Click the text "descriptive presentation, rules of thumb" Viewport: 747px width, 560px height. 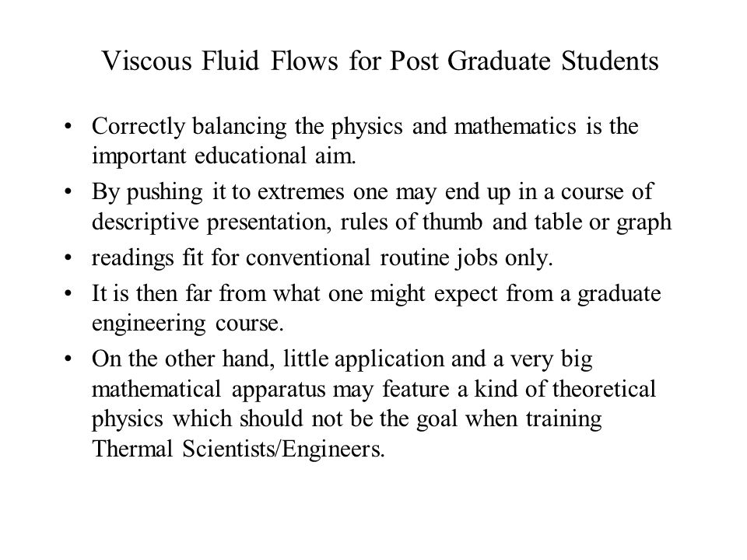coord(287,222)
